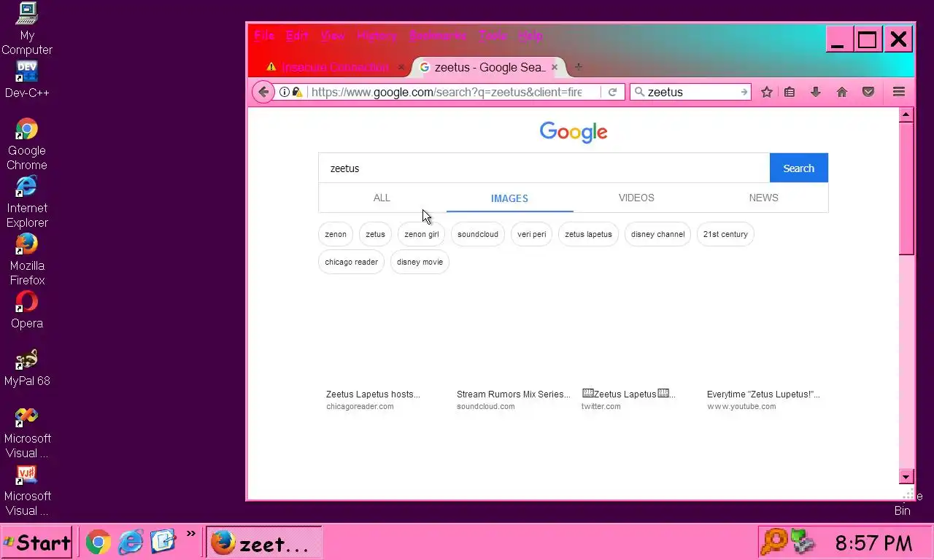The image size is (934, 560).
Task: Open 'Zeetus Lapetus hosts...' chicagoreader result
Action: click(373, 394)
